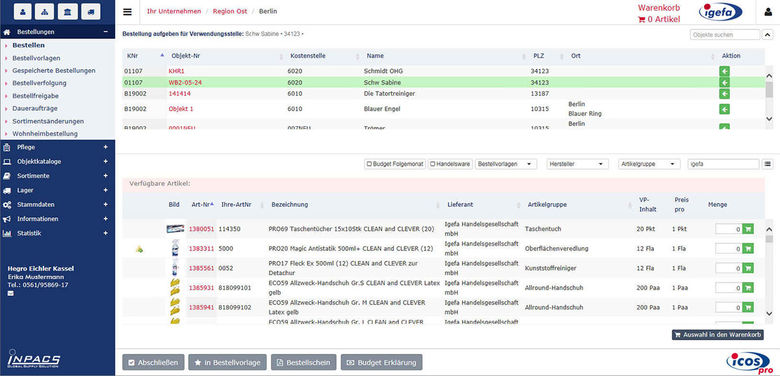780x376 pixels.
Task: Add Fleck Ex 1385561 via green cart icon
Action: point(748,268)
